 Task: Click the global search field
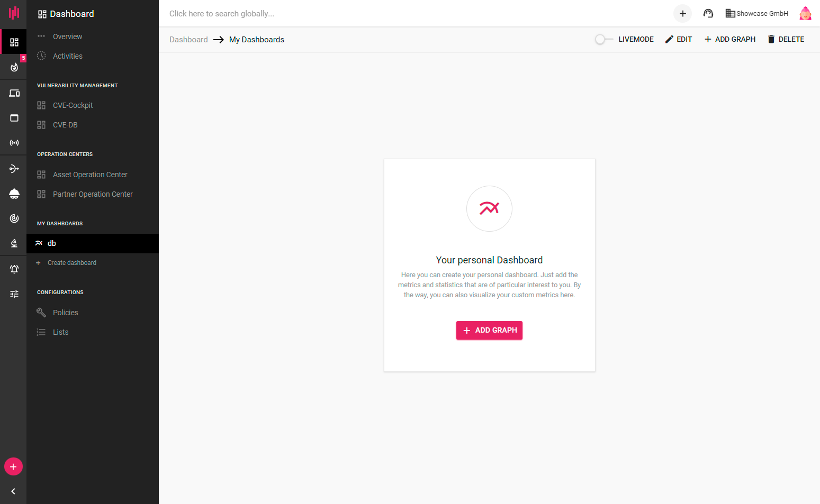coord(413,14)
